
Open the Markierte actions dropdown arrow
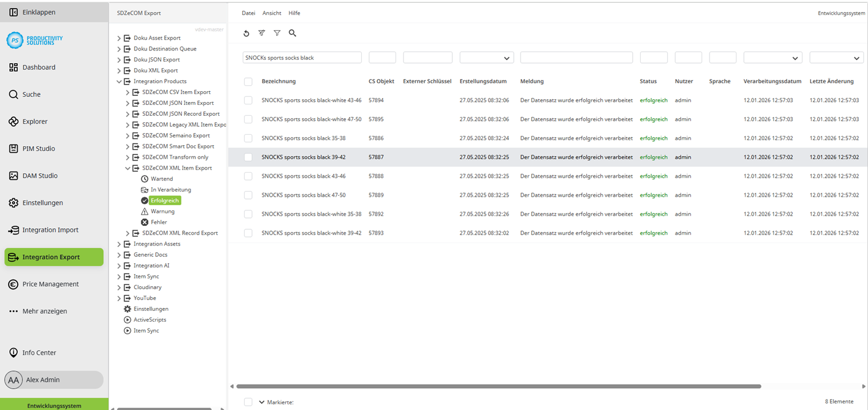click(x=262, y=403)
